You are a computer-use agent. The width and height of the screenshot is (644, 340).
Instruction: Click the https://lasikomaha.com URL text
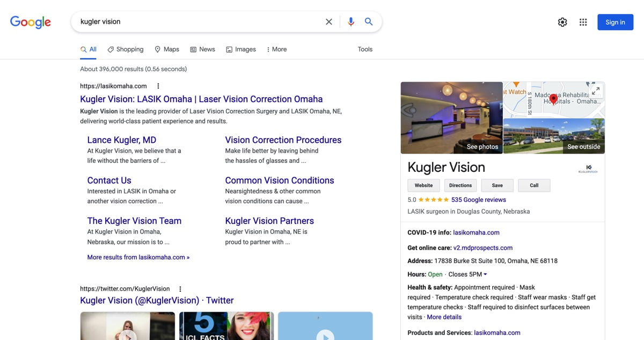tap(113, 86)
